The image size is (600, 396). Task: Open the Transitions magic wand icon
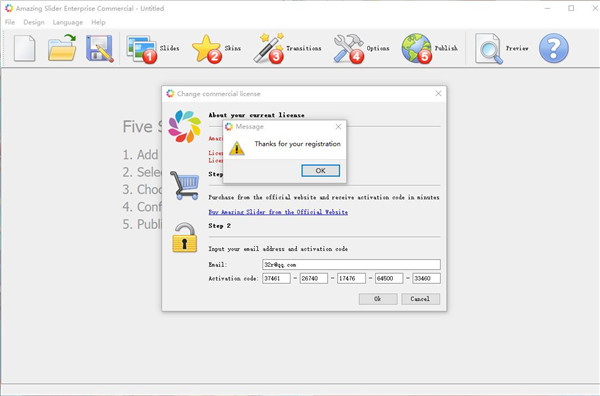[269, 48]
